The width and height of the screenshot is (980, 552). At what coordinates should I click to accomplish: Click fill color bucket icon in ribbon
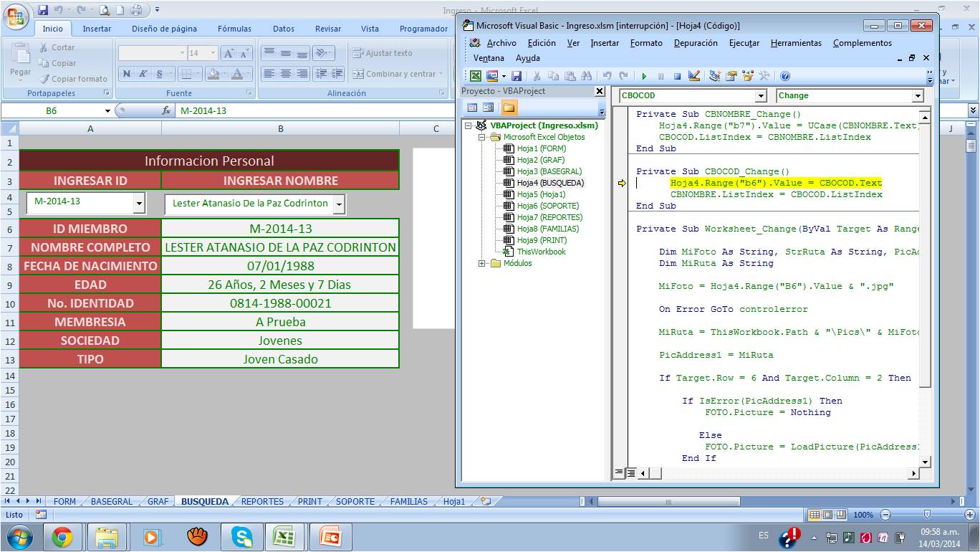[212, 74]
